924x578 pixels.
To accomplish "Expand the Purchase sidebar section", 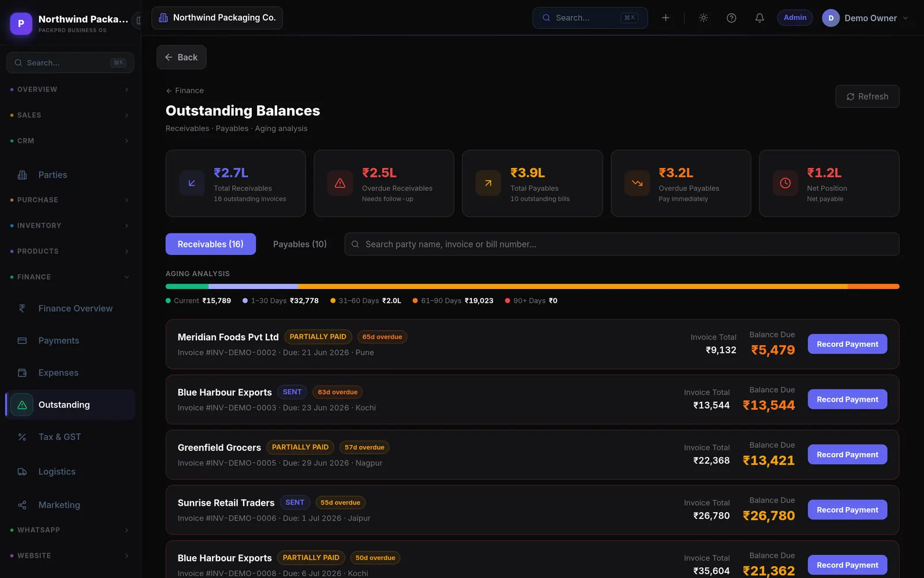I will pyautogui.click(x=70, y=200).
